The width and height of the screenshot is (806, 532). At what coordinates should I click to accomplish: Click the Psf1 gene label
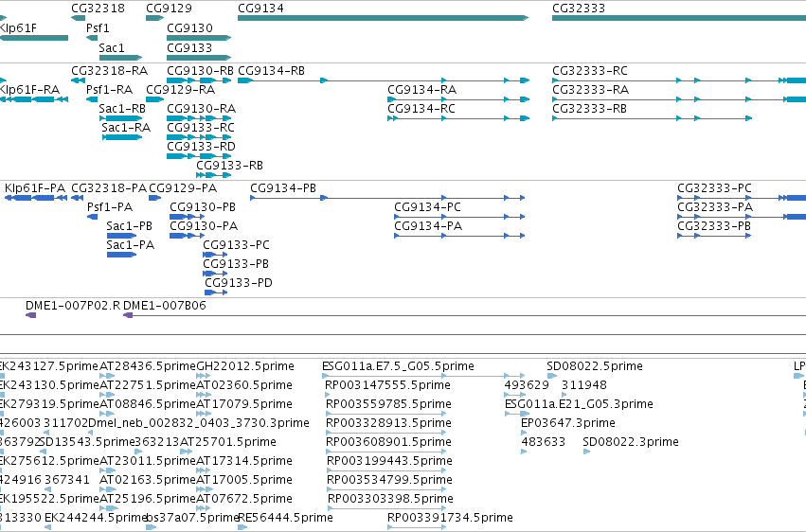[98, 27]
